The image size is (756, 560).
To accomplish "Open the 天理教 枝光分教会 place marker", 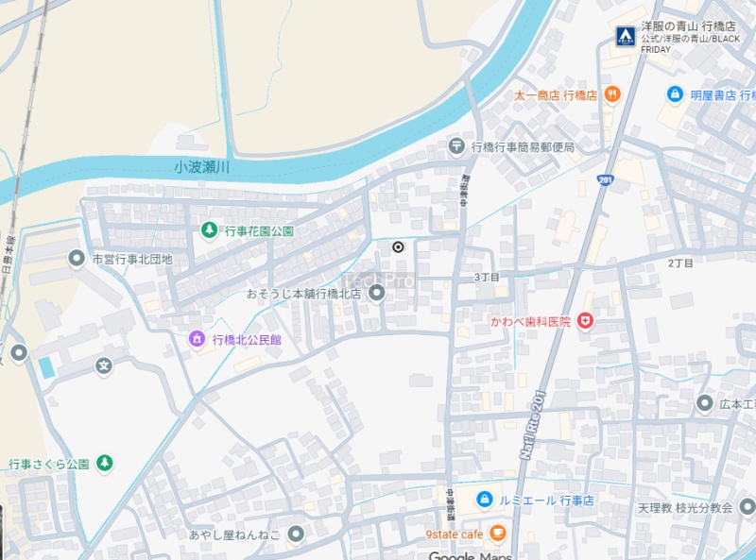I will pyautogui.click(x=747, y=507).
